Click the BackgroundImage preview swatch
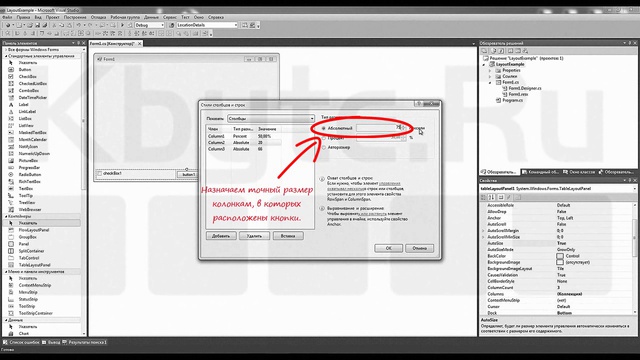Screen dimensions: 640x360 pos(560,262)
